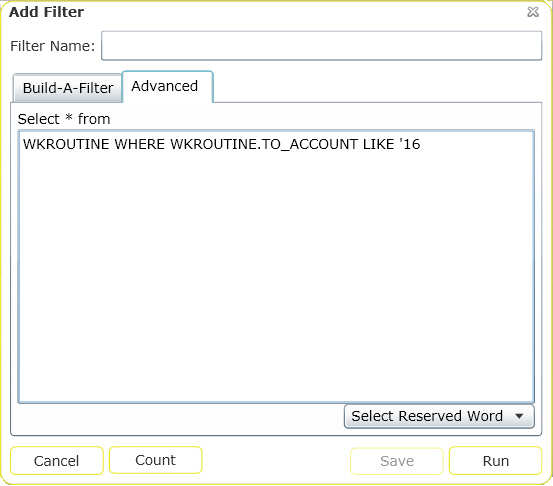Screen dimensions: 553x486
Task: Click the 'Select * from' label
Action: tap(64, 119)
